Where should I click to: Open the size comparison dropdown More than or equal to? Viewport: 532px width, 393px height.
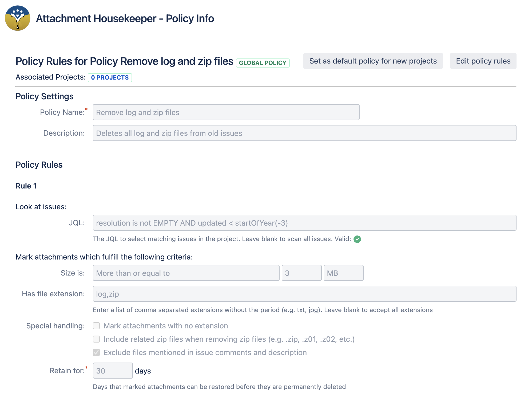(186, 273)
